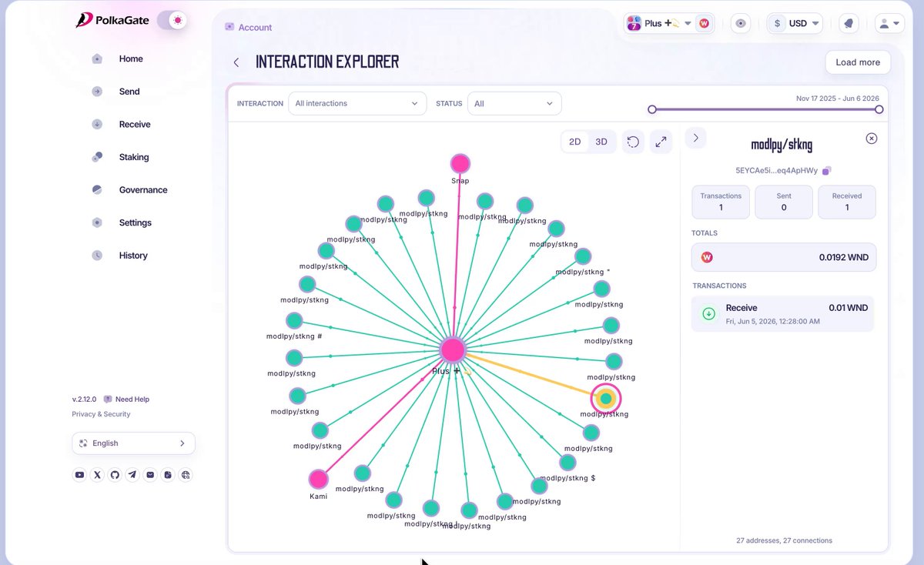Open the Governance section
The image size is (924, 565).
tap(142, 189)
